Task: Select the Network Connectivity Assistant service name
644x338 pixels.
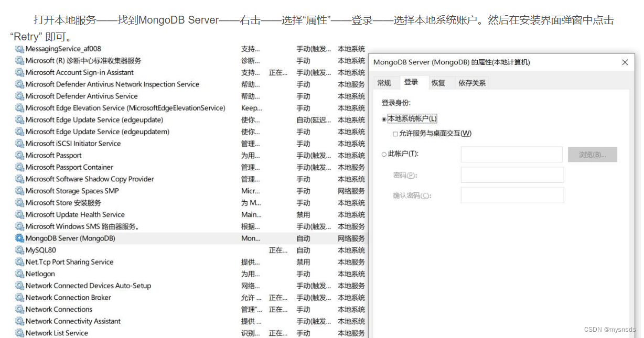Action: point(73,321)
